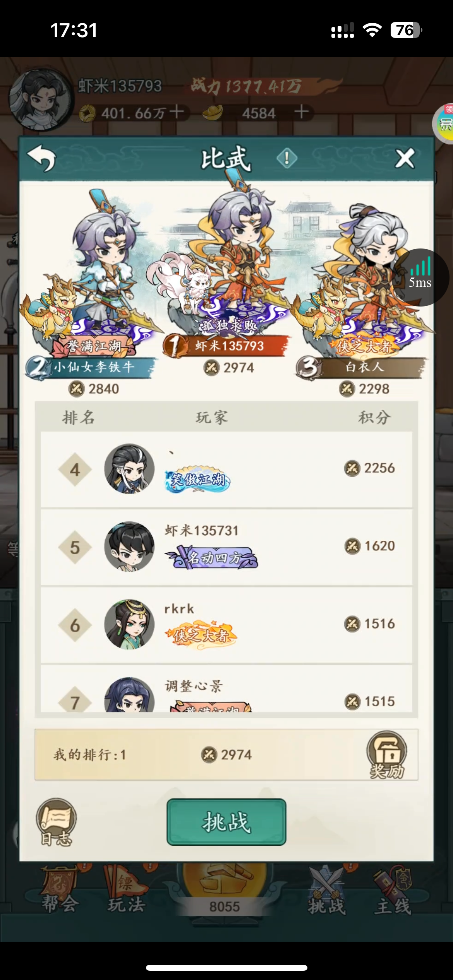Screen dimensions: 453x980
Task: Open the 日志 scroll log icon
Action: click(x=57, y=822)
